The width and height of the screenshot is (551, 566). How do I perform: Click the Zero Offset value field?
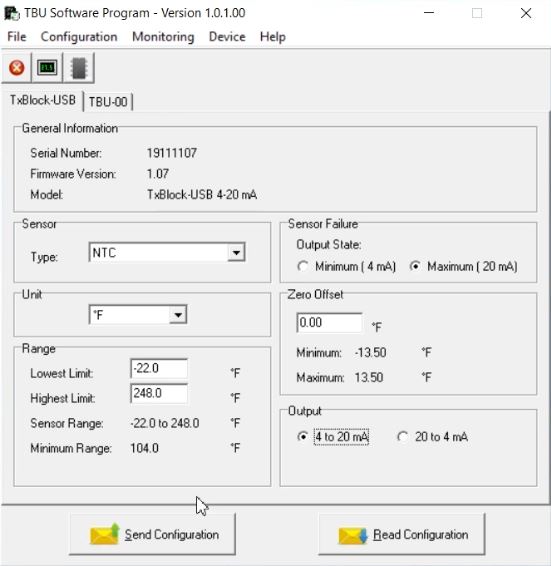tap(329, 322)
